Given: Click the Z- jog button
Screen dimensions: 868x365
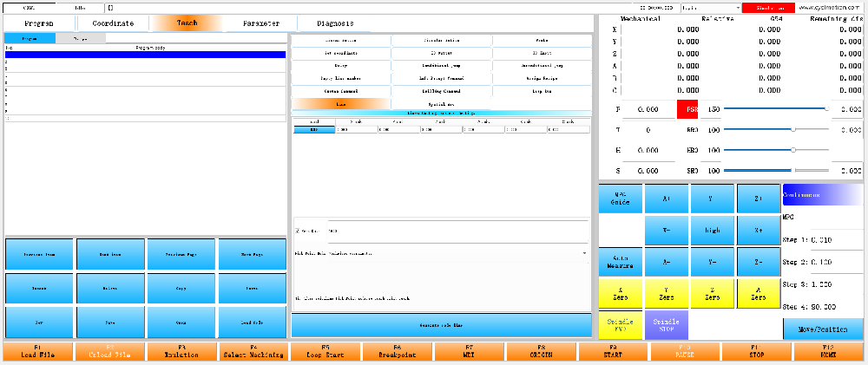Looking at the screenshot, I should (759, 261).
